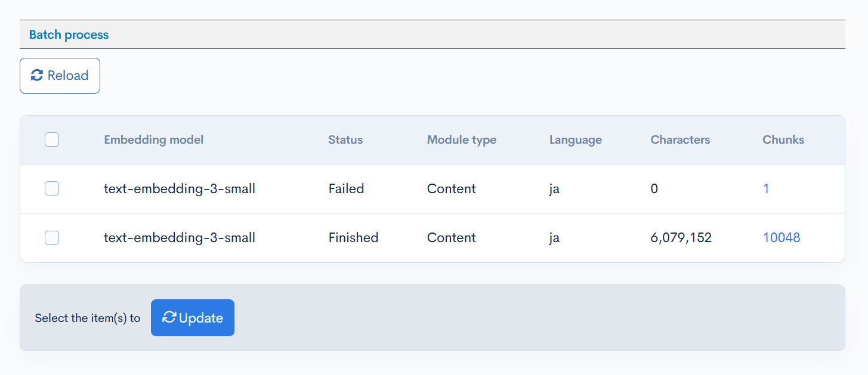Viewport: 868px width, 375px height.
Task: Click the Language column header
Action: click(575, 139)
